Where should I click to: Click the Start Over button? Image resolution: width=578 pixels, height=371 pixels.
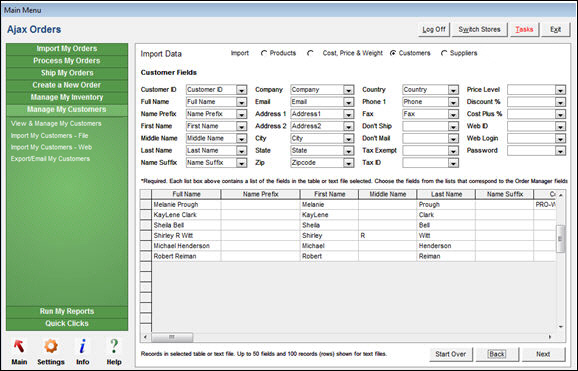click(x=450, y=354)
